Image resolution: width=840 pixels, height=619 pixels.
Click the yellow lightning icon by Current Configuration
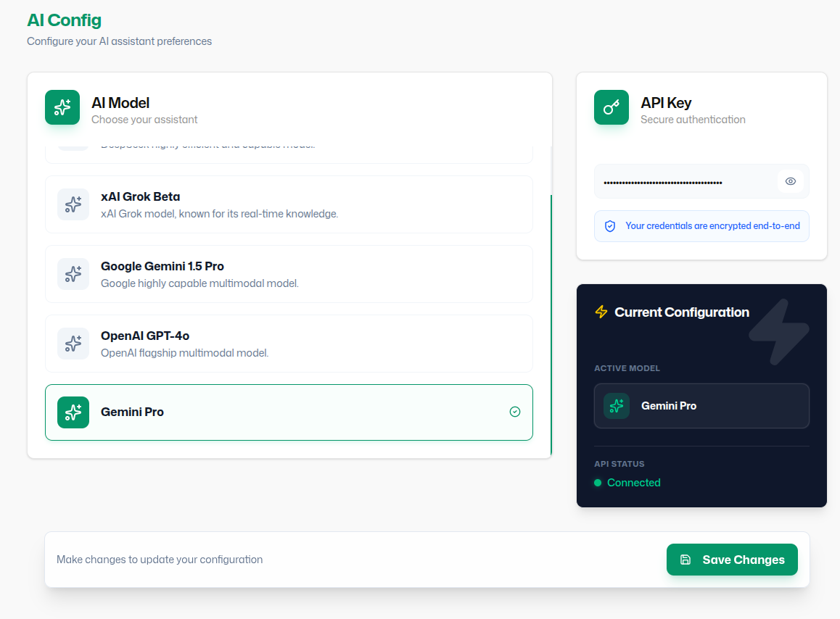point(601,312)
